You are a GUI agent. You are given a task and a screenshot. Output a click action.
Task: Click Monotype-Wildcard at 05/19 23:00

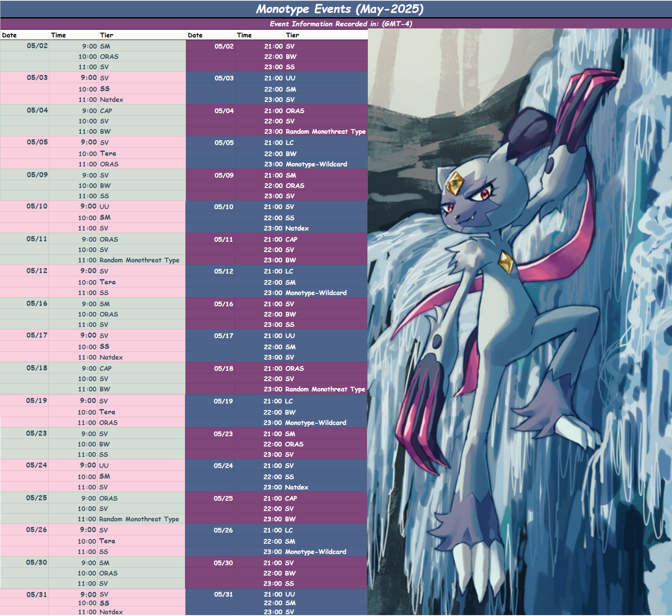(316, 422)
